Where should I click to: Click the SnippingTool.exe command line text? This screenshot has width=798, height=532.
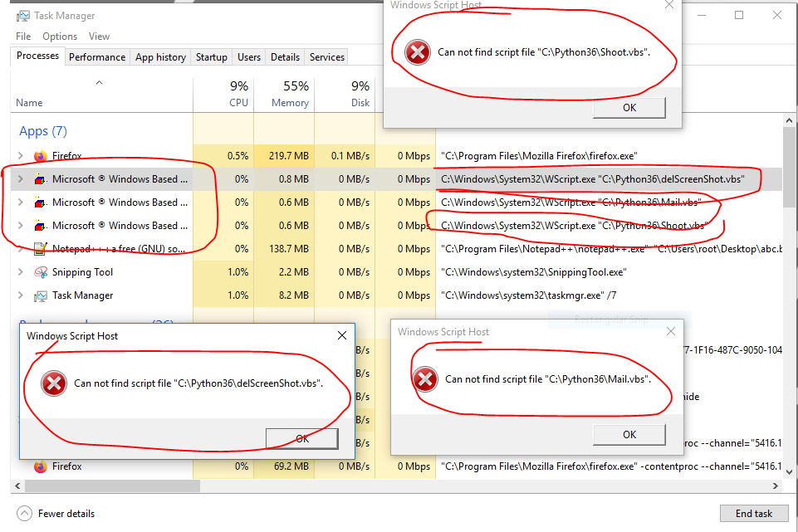(x=533, y=272)
